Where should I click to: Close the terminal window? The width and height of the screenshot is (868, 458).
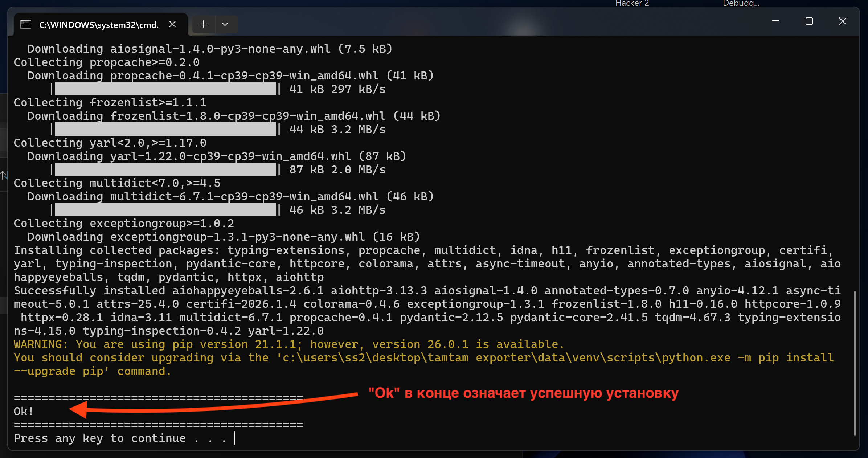(842, 21)
